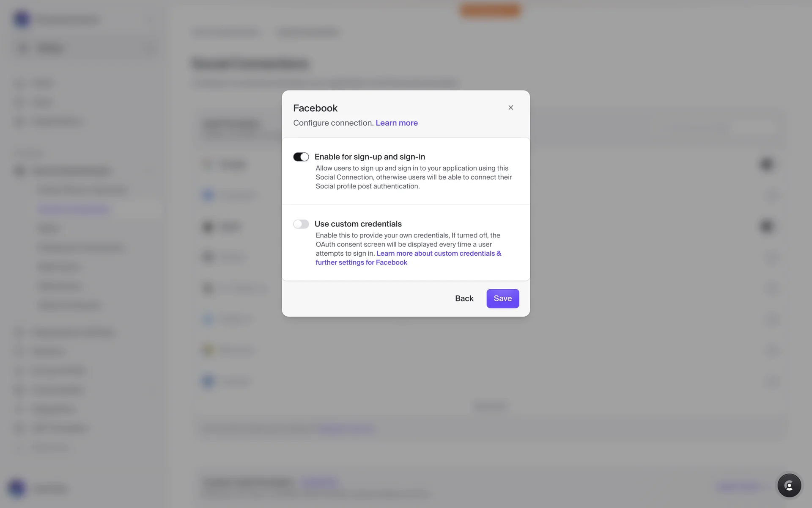Save the Facebook connection settings
This screenshot has height=508, width=812.
(502, 298)
